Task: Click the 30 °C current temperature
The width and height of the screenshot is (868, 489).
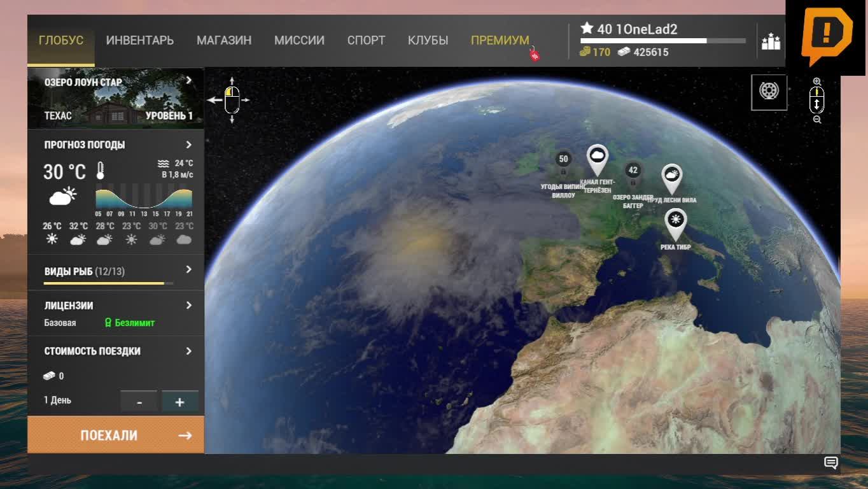Action: pos(64,171)
